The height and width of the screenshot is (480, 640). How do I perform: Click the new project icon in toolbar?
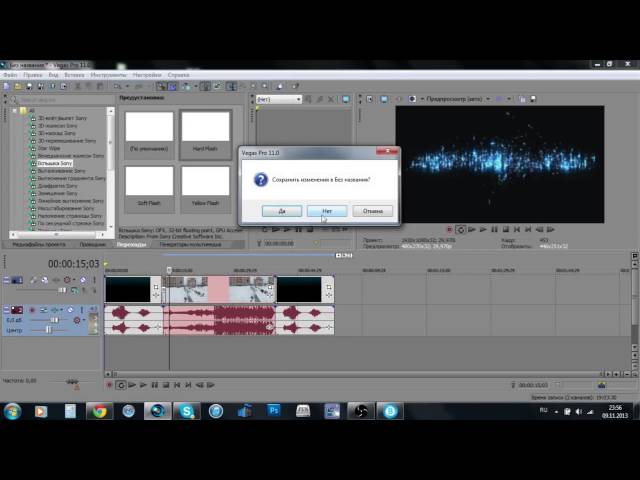pos(7,86)
